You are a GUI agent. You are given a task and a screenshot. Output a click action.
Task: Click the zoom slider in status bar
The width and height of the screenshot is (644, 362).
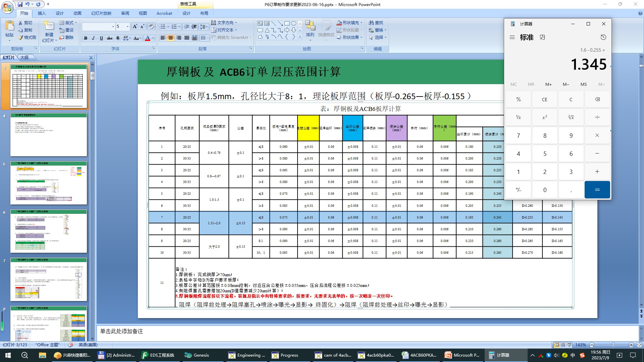coord(613,345)
